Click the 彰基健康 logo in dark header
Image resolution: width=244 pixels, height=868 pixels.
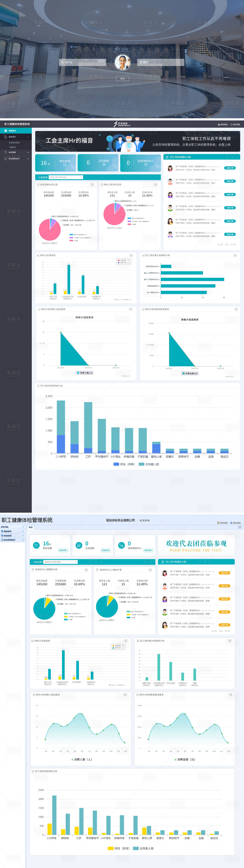(x=122, y=124)
